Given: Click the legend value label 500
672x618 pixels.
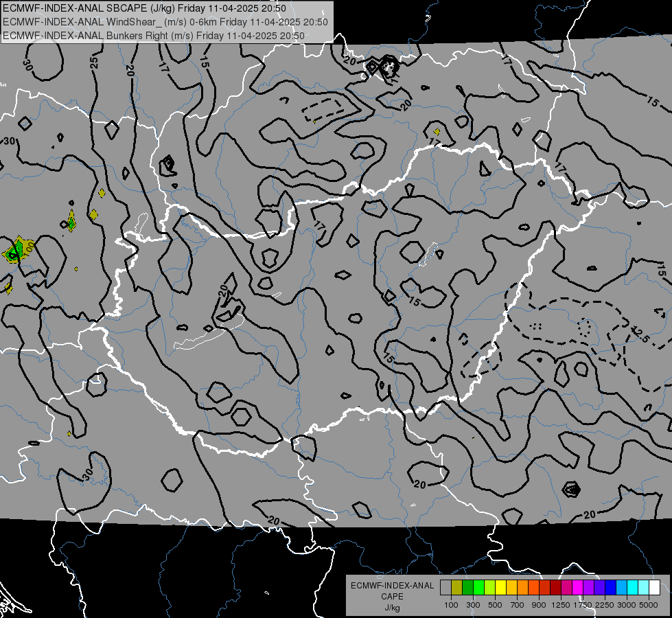Looking at the screenshot, I should 495,605.
